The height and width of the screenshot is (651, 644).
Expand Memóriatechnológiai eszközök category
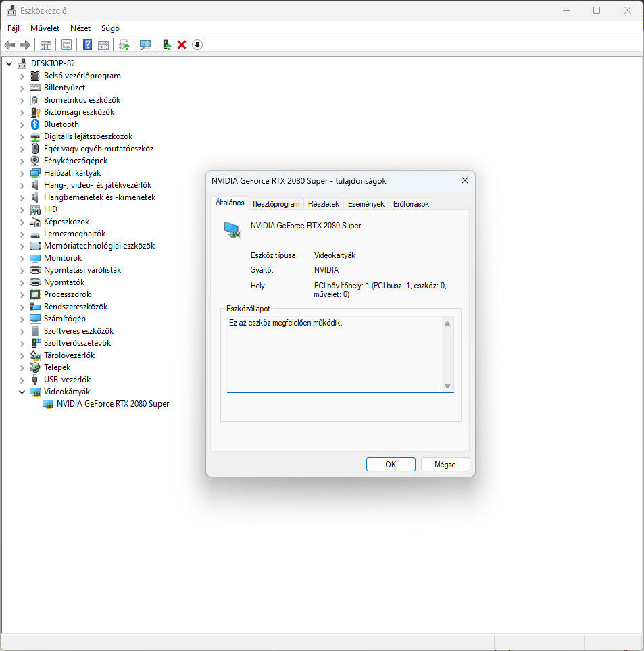click(x=22, y=246)
